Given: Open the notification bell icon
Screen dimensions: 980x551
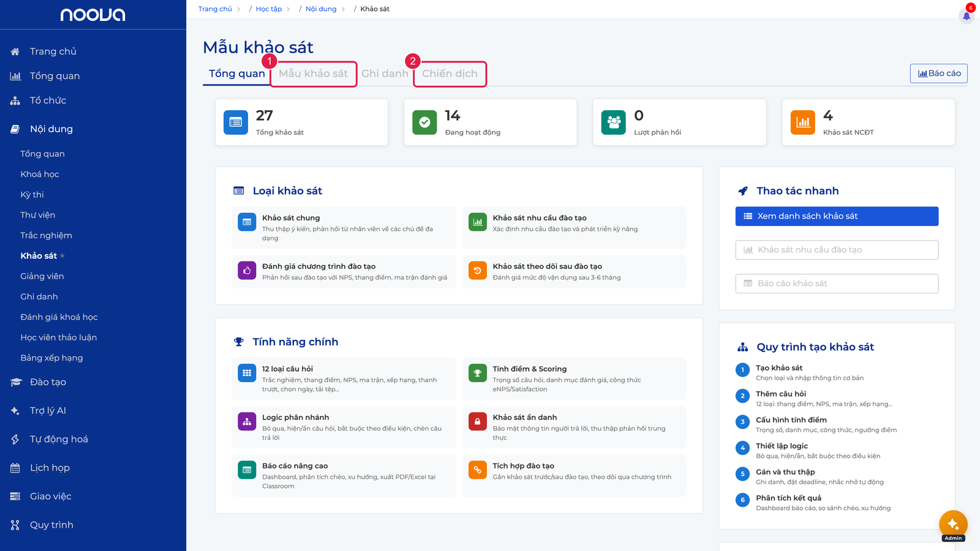Looking at the screenshot, I should click(967, 15).
